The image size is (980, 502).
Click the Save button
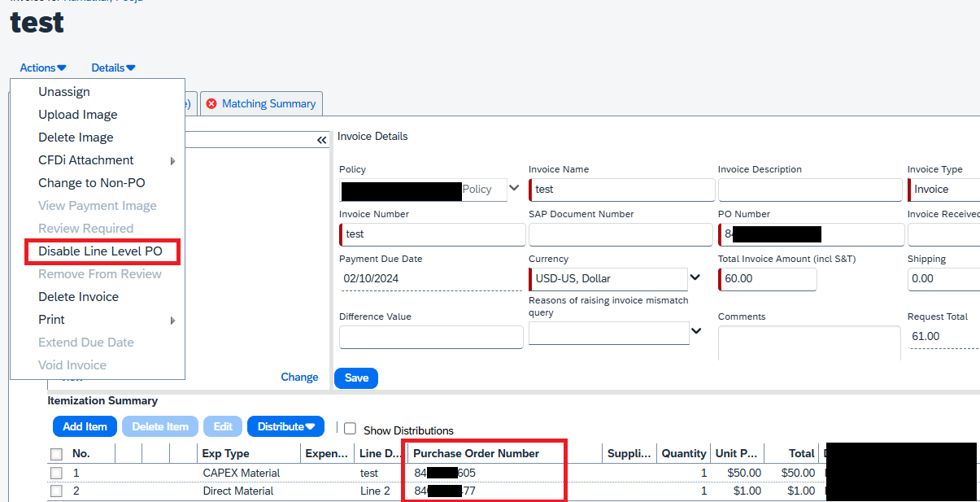coord(356,378)
